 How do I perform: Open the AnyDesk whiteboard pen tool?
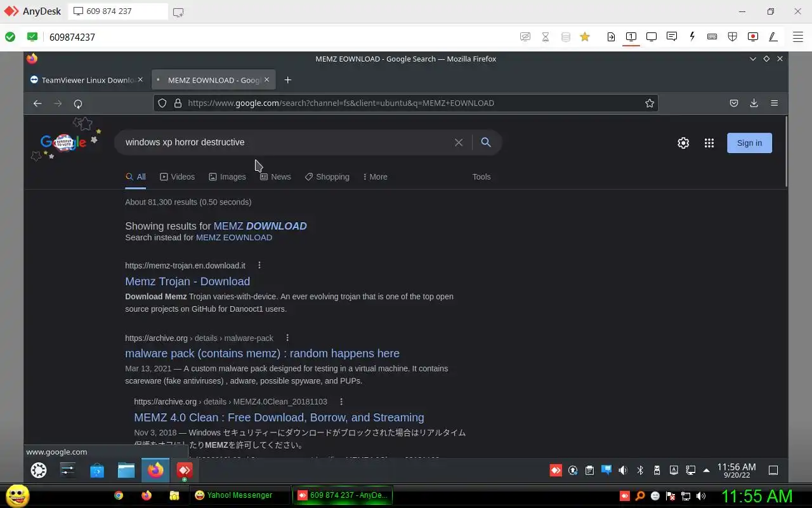tap(773, 37)
